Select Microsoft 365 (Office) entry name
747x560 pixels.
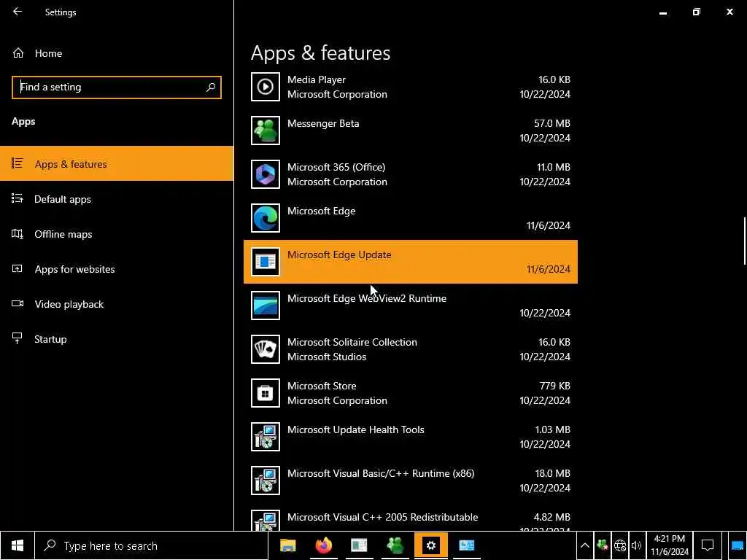[x=336, y=167]
